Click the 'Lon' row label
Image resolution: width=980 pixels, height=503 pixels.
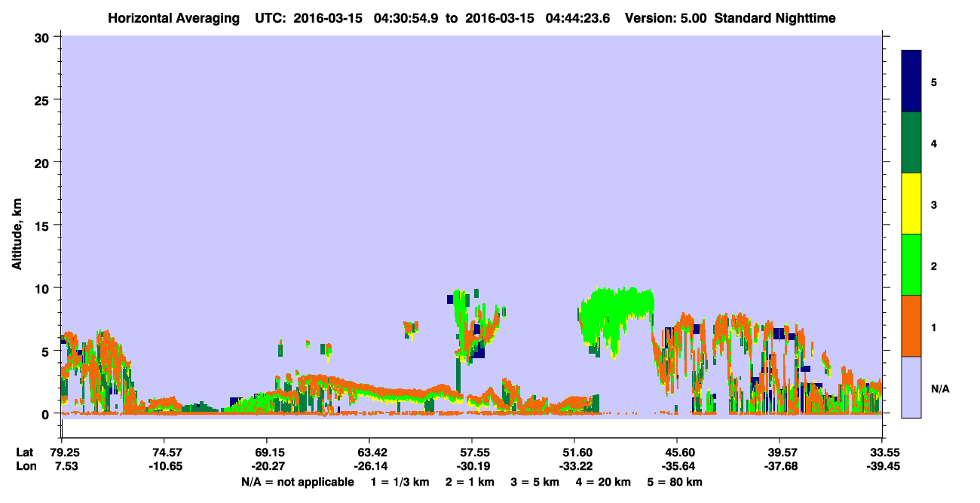pos(26,467)
